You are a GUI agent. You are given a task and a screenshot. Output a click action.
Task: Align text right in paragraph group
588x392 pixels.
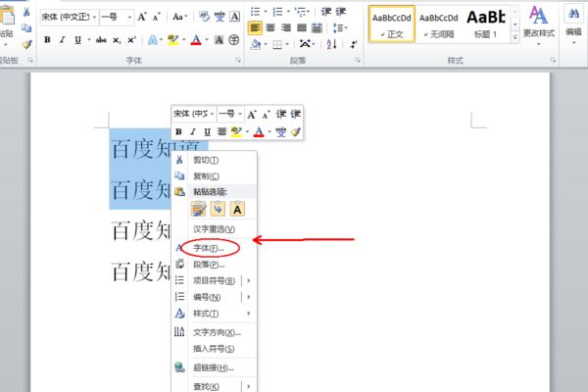[x=286, y=27]
